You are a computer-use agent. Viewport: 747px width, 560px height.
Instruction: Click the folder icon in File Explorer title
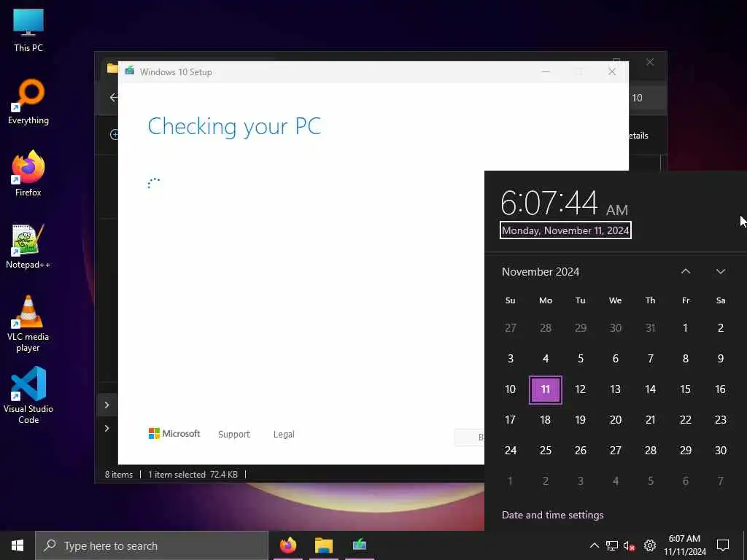point(112,68)
